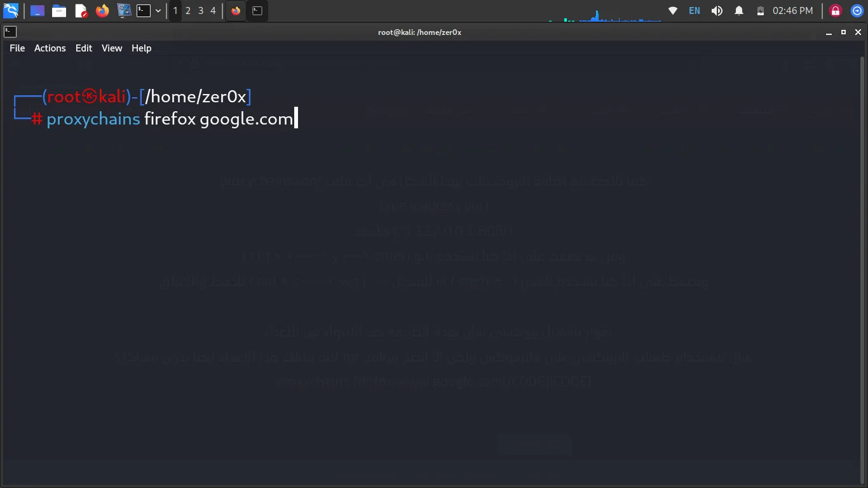868x488 pixels.
Task: Open the network Wi-Fi indicator
Action: click(x=673, y=11)
